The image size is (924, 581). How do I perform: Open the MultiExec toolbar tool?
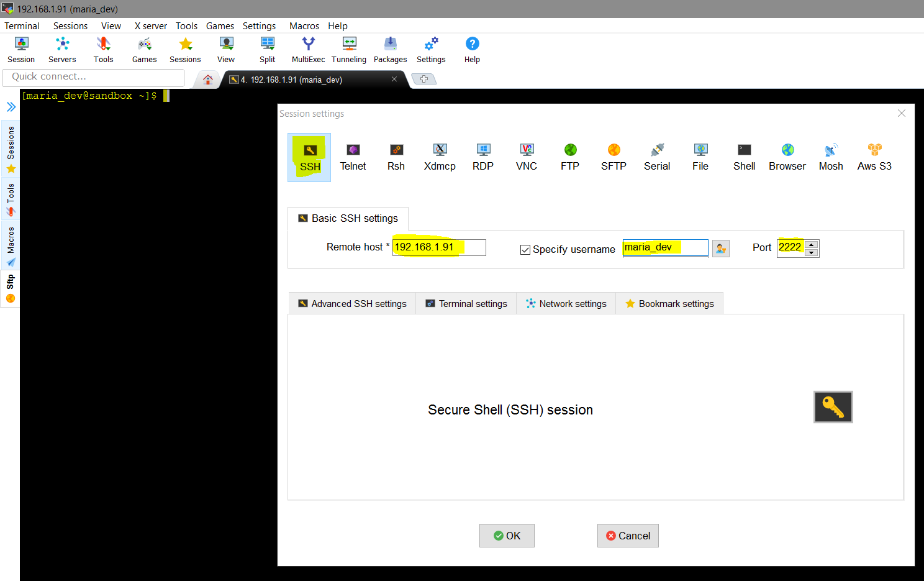point(308,50)
